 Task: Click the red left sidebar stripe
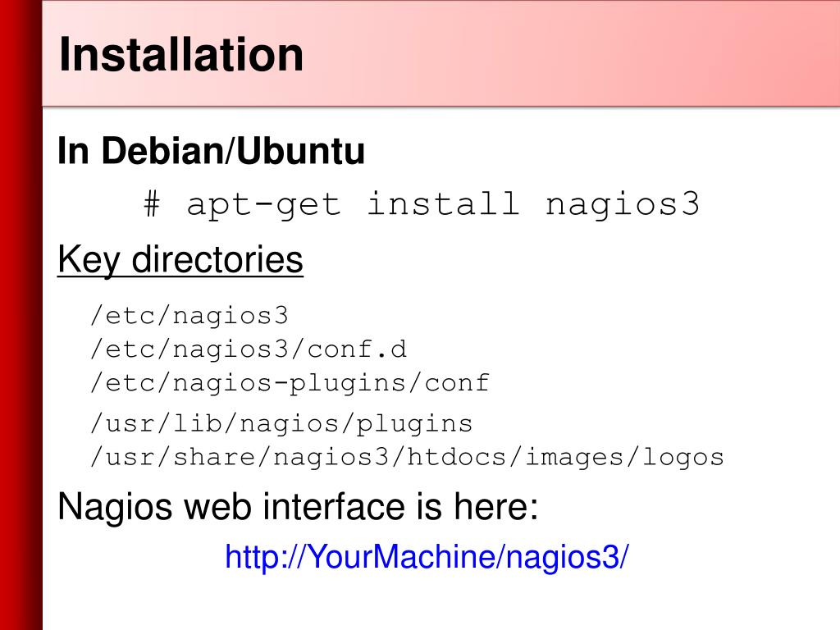pyautogui.click(x=21, y=315)
